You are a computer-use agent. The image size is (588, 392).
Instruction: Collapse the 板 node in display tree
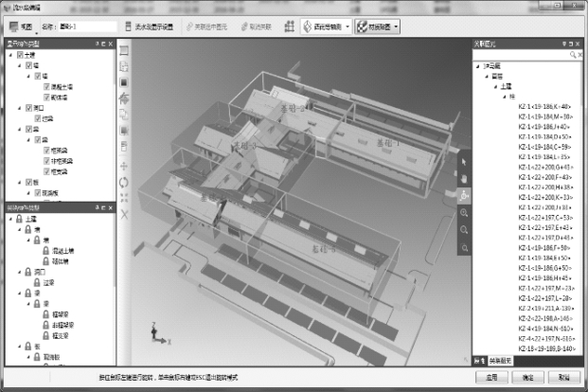point(20,183)
